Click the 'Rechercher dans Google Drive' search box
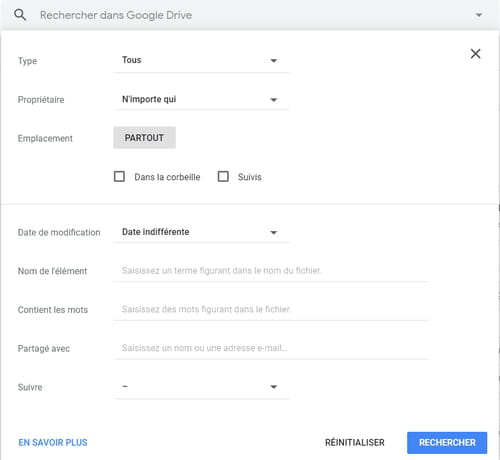The image size is (500, 460). tap(247, 15)
